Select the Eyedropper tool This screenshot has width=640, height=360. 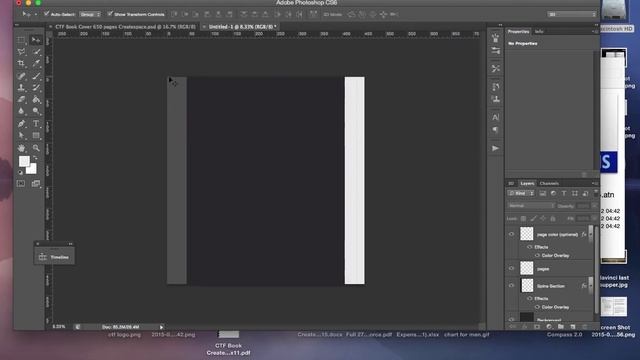click(x=36, y=64)
